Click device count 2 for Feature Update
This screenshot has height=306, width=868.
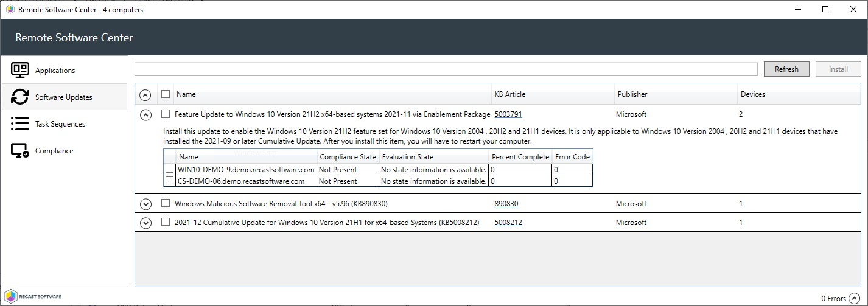[x=741, y=114]
